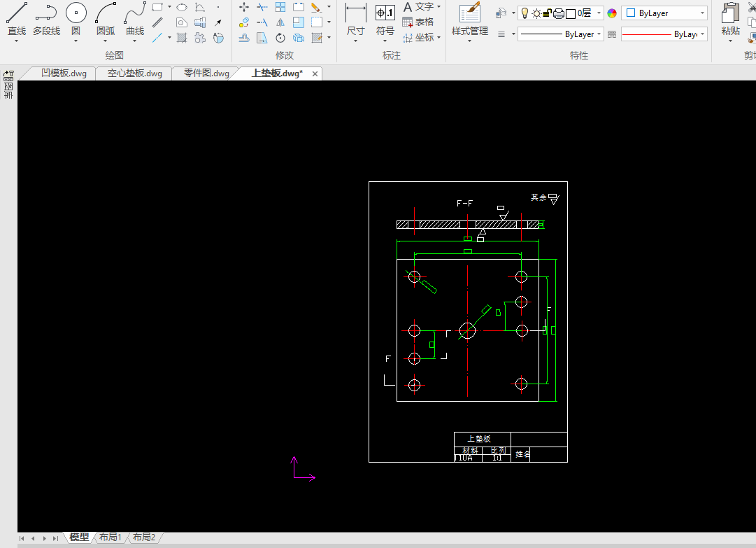The width and height of the screenshot is (756, 548).
Task: Choose the ellipse drawing tool
Action: tap(182, 7)
